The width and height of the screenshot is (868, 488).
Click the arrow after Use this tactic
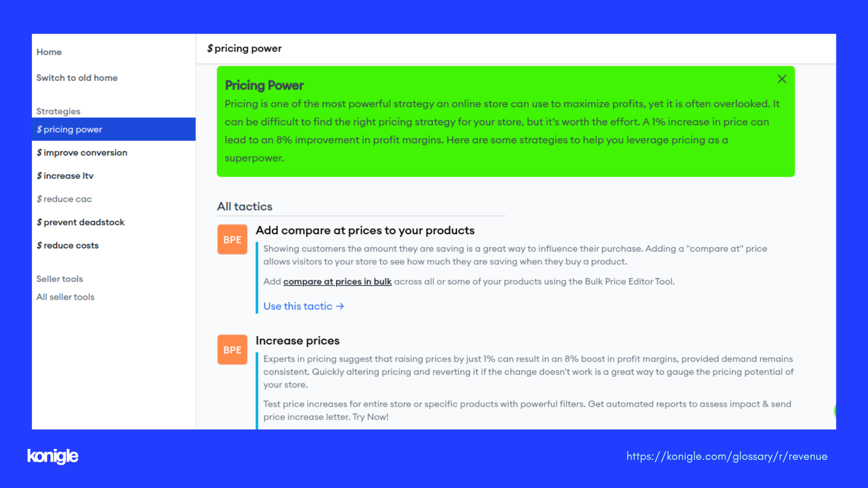340,306
